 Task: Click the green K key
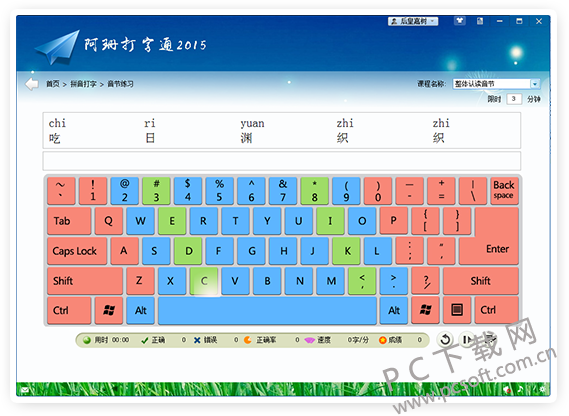[x=347, y=251]
